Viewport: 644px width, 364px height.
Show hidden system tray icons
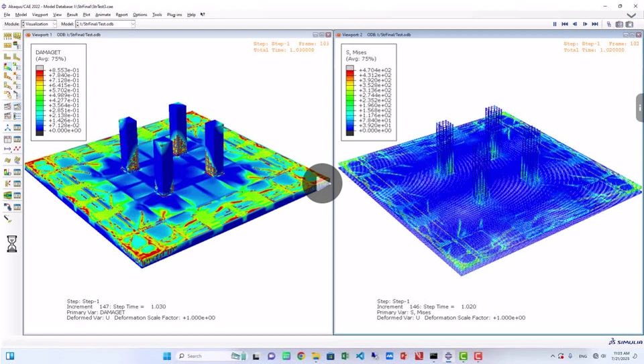click(x=553, y=356)
